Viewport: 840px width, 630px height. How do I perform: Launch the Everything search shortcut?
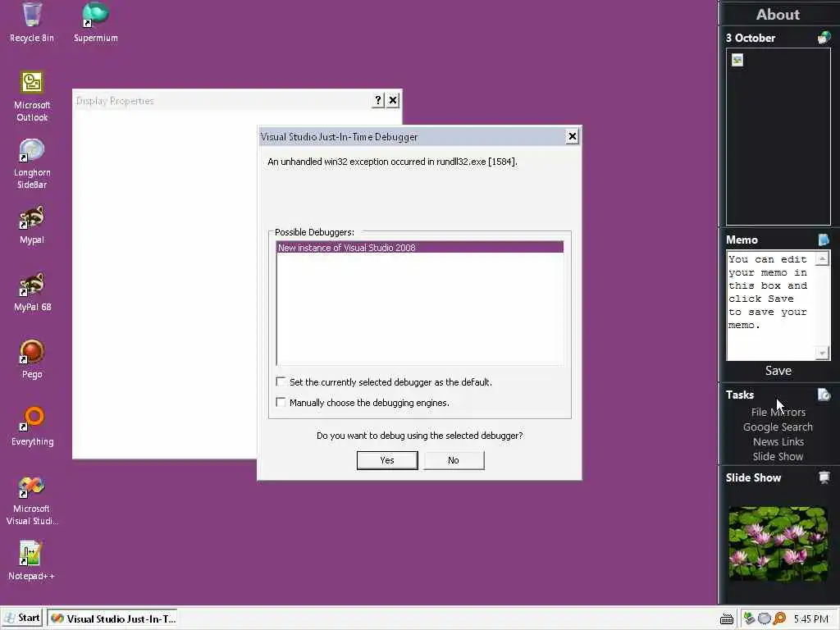coord(32,427)
